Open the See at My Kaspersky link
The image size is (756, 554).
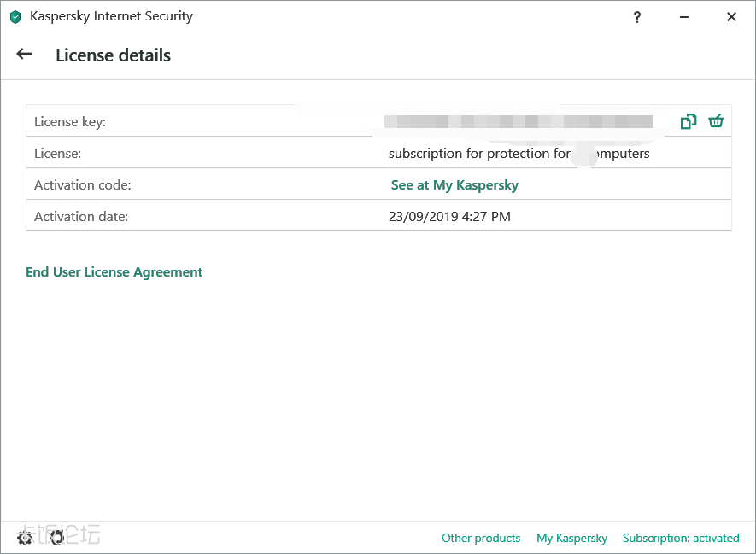(x=454, y=185)
